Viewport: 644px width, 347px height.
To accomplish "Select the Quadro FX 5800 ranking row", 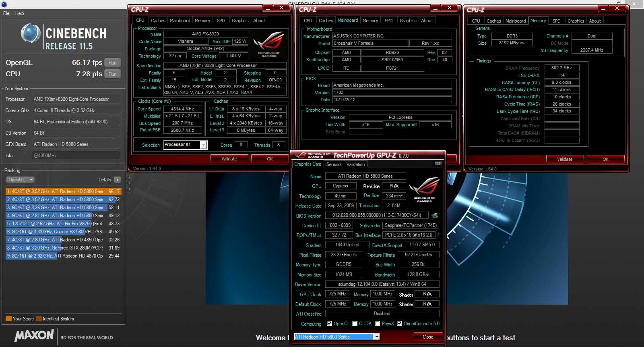I will (x=63, y=232).
